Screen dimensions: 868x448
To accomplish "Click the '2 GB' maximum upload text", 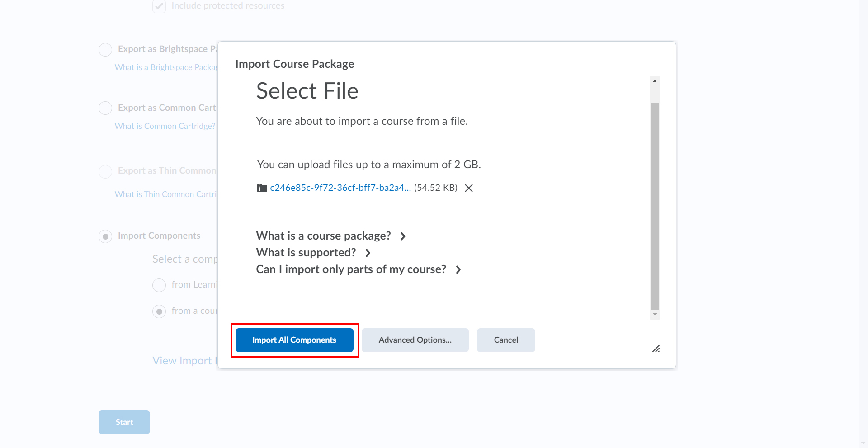I will point(466,165).
